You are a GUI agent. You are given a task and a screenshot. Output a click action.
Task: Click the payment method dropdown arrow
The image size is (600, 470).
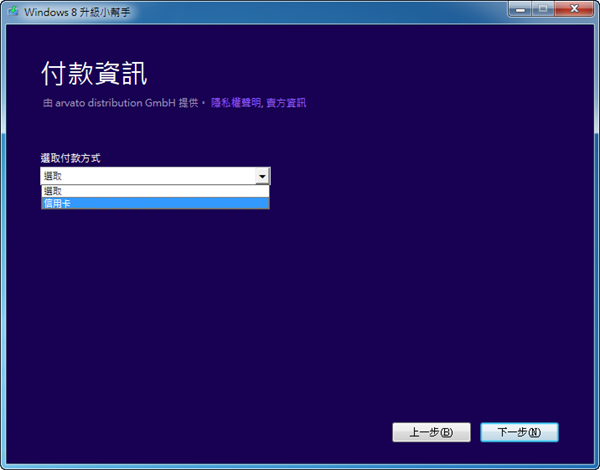point(262,176)
